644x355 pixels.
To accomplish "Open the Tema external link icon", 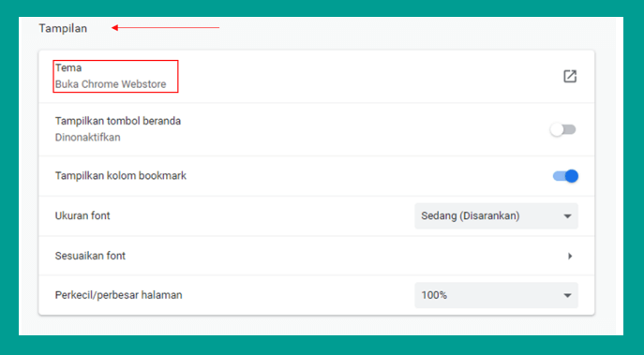I will pos(570,76).
